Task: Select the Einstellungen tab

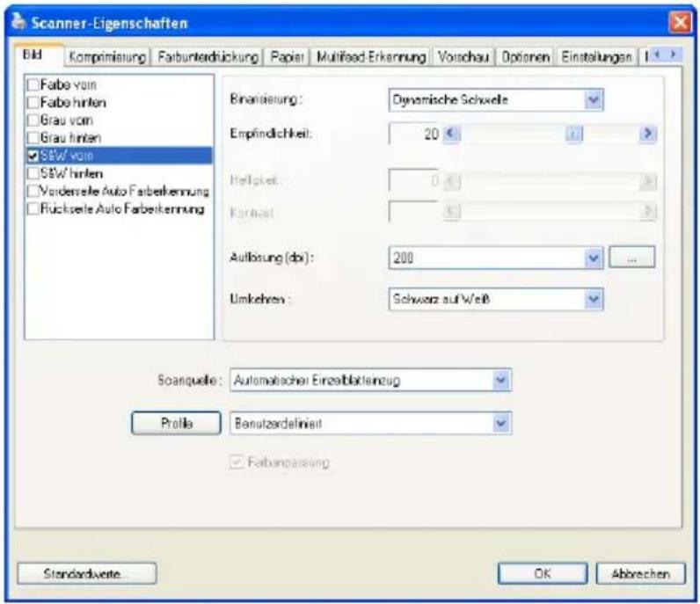Action: tap(596, 57)
